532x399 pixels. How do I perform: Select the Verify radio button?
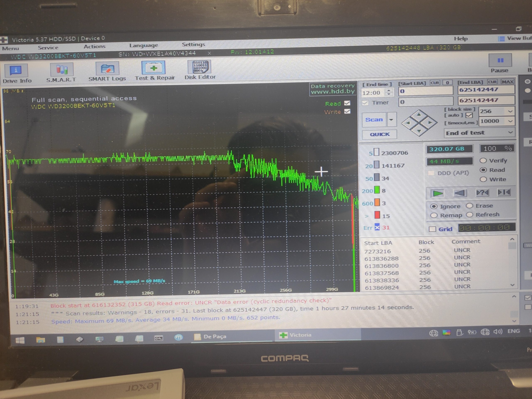[x=483, y=161]
